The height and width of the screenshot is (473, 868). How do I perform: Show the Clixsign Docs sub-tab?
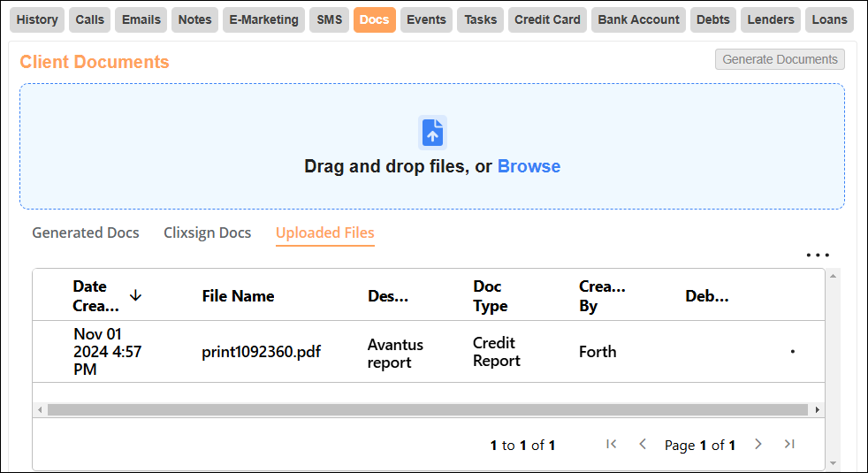[x=208, y=233]
